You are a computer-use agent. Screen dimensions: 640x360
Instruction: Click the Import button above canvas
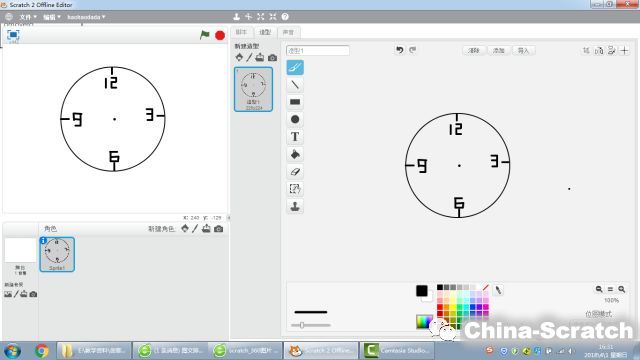(x=523, y=51)
